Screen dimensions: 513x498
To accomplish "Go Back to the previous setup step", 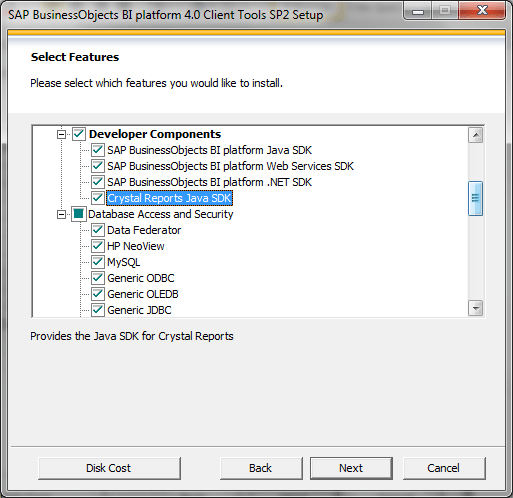I will tap(261, 468).
